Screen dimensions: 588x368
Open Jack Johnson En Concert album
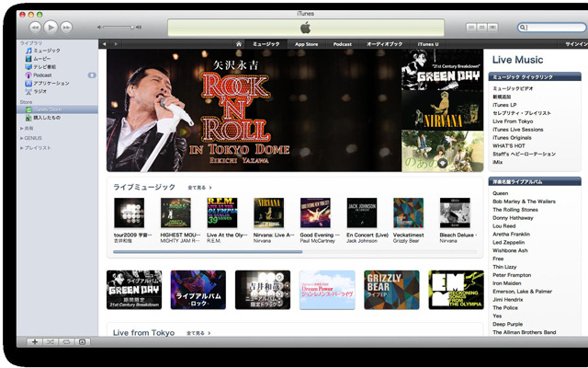[362, 213]
